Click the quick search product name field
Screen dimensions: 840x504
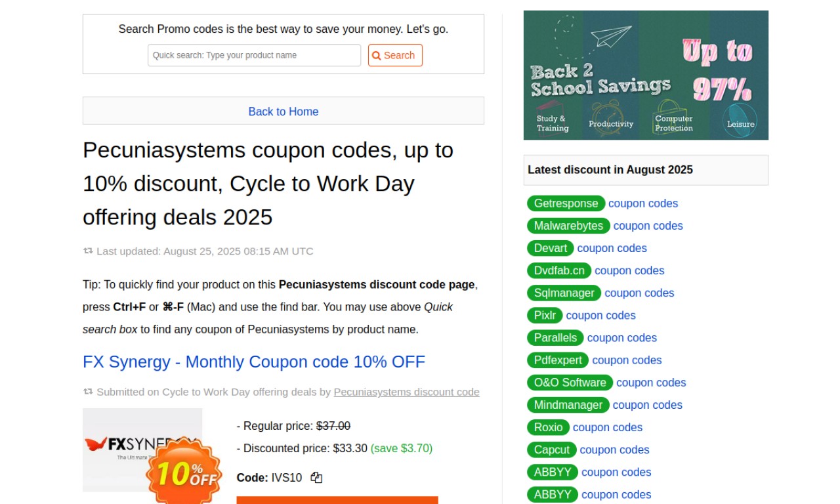(254, 55)
